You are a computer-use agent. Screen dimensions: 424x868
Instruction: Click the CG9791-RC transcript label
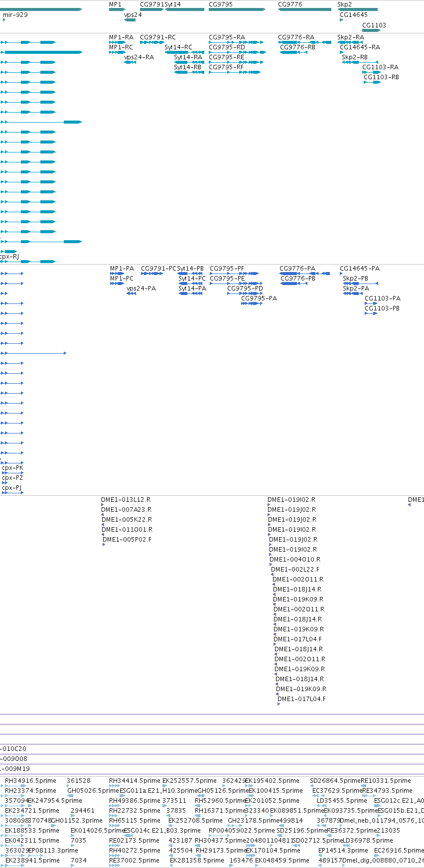pyautogui.click(x=158, y=37)
